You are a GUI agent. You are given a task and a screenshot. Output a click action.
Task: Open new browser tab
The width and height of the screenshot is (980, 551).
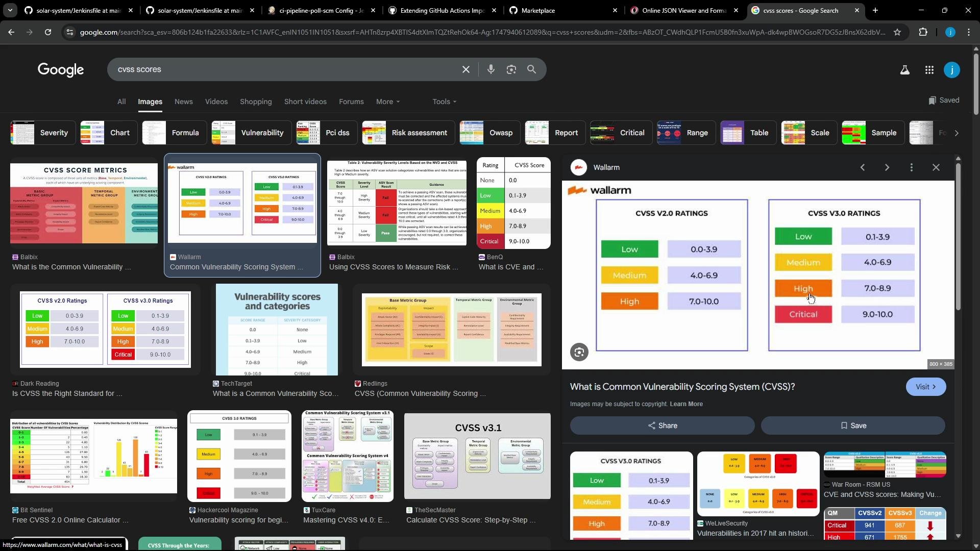[x=875, y=10]
